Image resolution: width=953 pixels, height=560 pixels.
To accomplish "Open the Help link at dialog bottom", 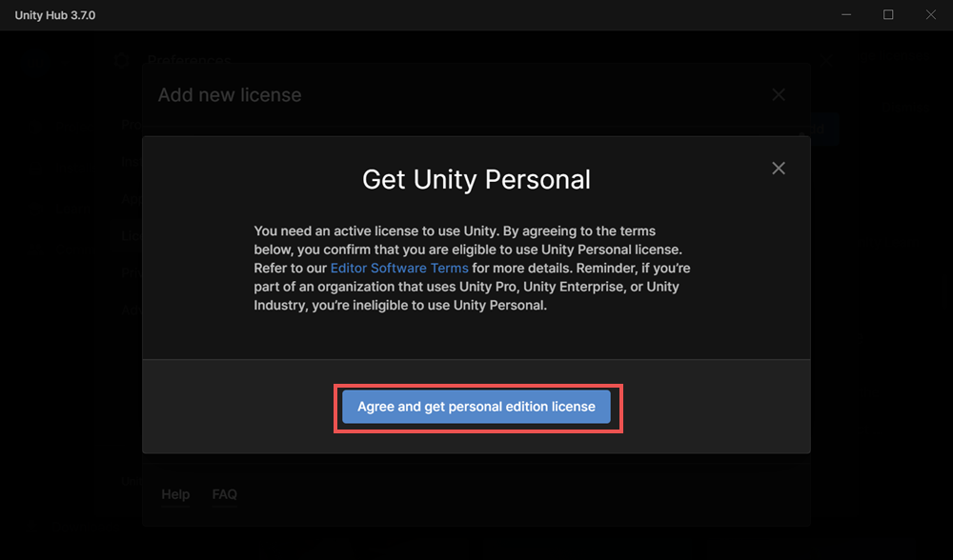I will (x=175, y=494).
